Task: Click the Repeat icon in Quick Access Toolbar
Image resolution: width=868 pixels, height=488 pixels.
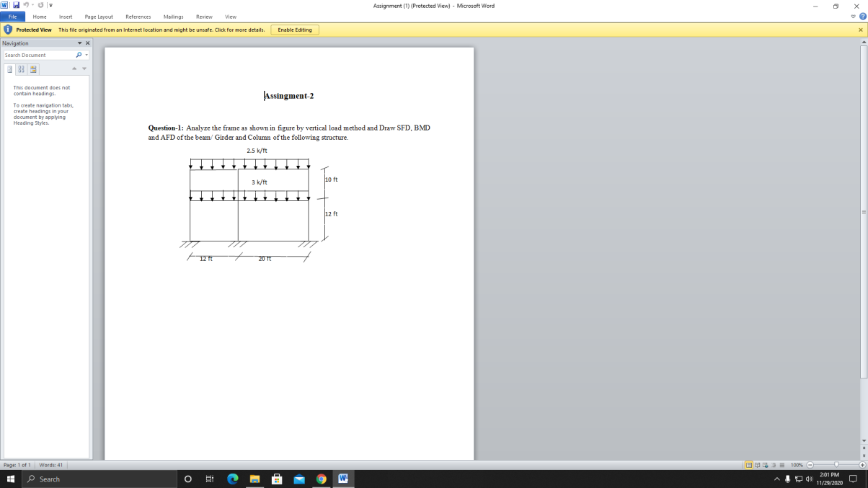Action: (40, 5)
